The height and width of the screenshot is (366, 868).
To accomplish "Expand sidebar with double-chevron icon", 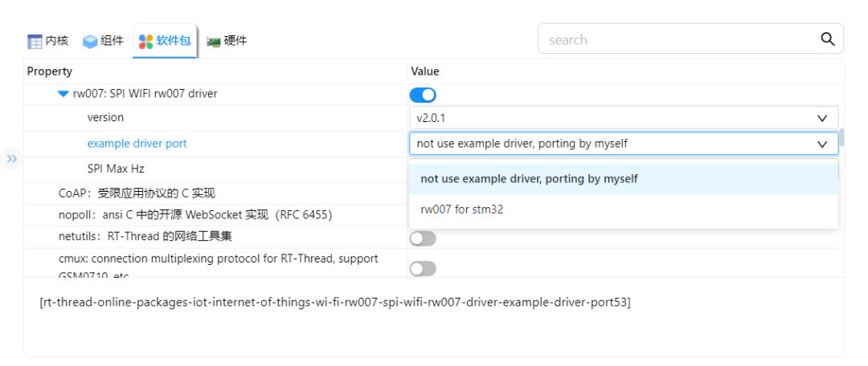I will pos(12,159).
